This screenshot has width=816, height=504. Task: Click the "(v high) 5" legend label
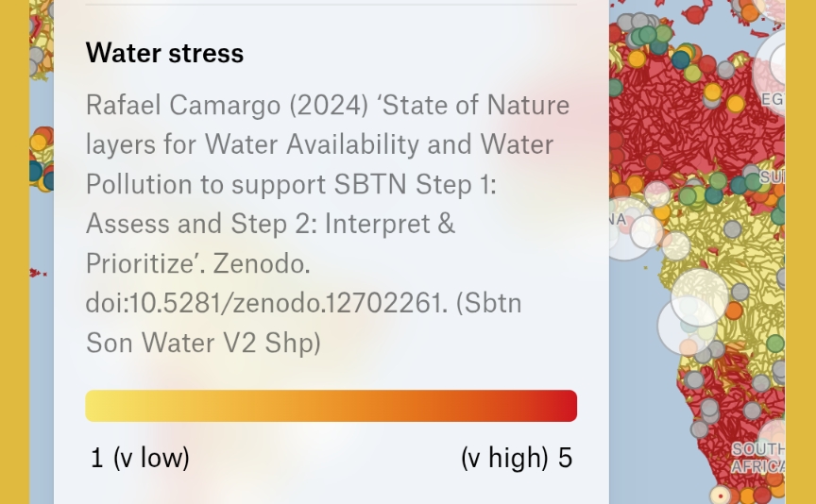coord(517,459)
